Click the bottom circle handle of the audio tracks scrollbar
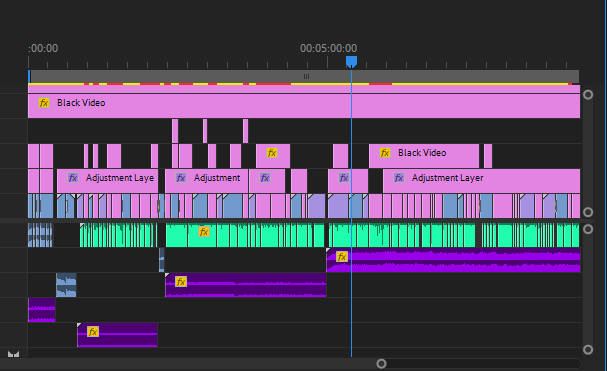 588,350
